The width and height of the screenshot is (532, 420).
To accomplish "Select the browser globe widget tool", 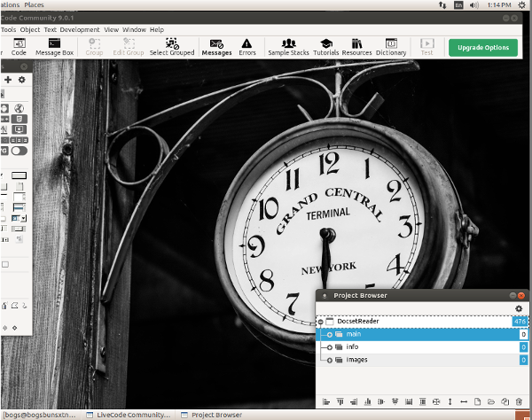I will [19, 108].
